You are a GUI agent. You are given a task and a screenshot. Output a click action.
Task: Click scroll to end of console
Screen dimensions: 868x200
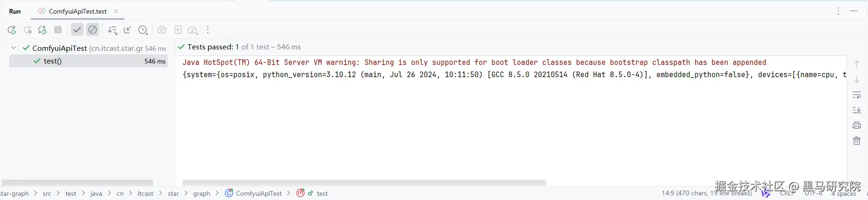coord(857,110)
